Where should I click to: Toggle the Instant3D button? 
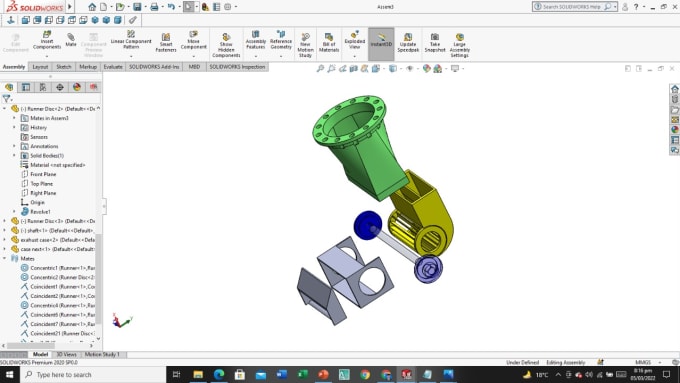pyautogui.click(x=381, y=44)
